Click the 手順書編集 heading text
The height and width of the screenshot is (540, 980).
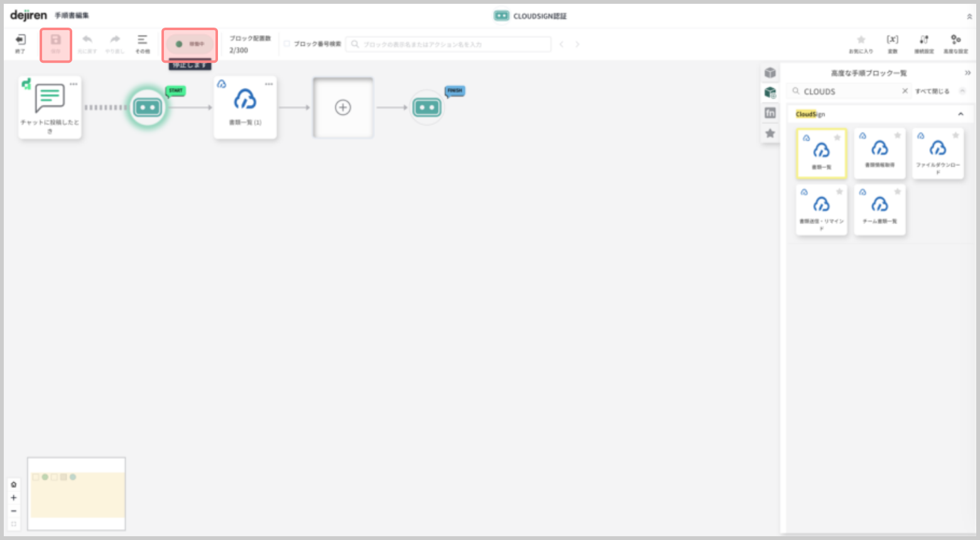72,15
